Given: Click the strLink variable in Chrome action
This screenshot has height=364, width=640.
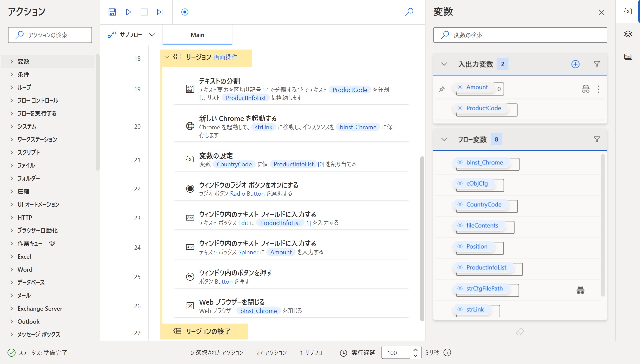Looking at the screenshot, I should (x=263, y=127).
